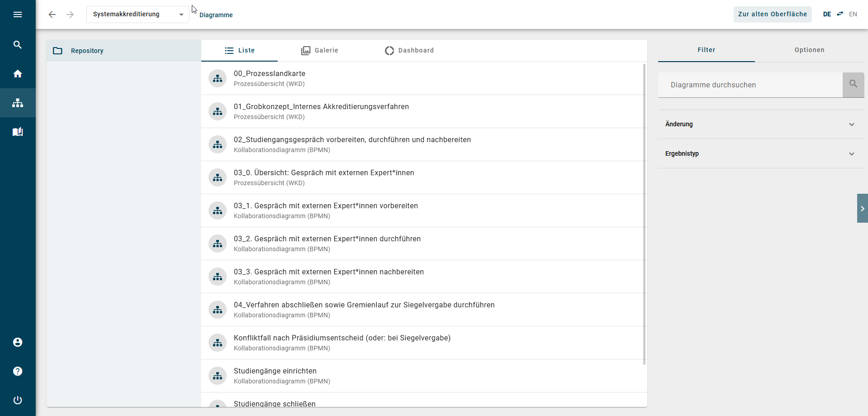Click the Diagramme durchsuchen search field
Screen dimensions: 868x416
(x=750, y=85)
